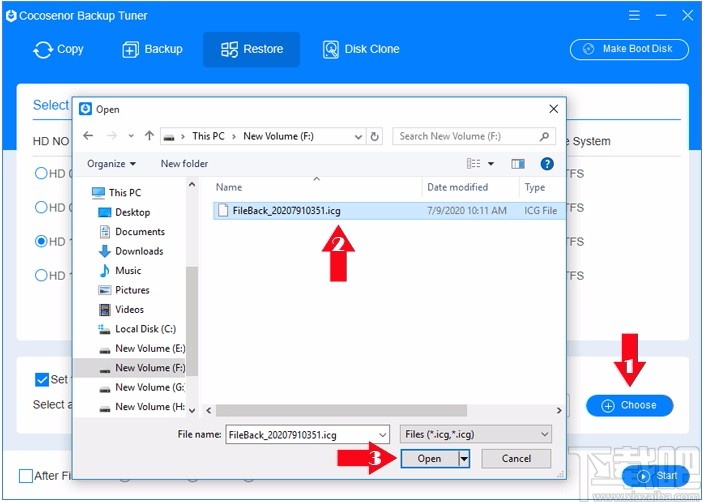Go back in the Open dialog
Image resolution: width=703 pixels, height=502 pixels.
click(x=88, y=136)
